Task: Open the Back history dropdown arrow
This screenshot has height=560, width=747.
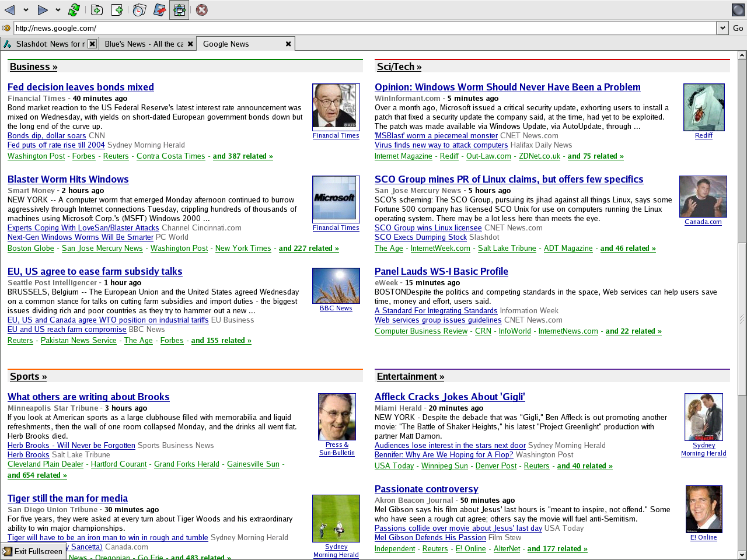Action: point(26,10)
